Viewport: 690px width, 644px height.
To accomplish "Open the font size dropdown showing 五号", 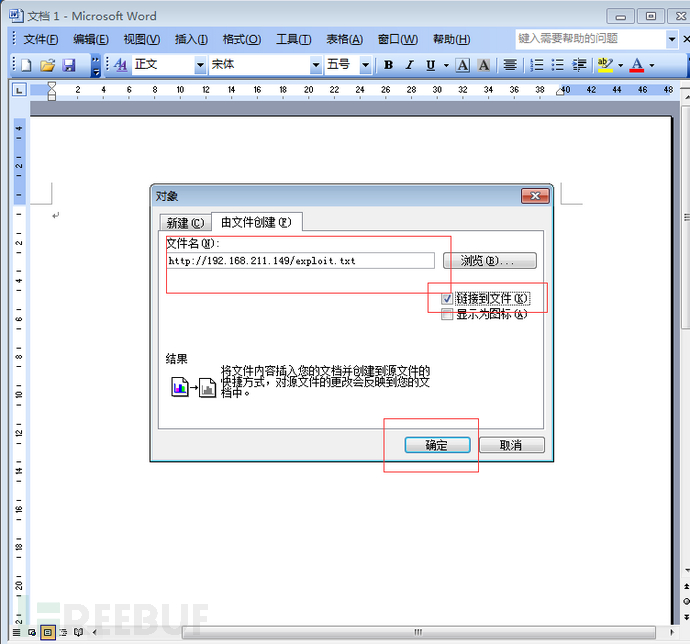I will 365,65.
